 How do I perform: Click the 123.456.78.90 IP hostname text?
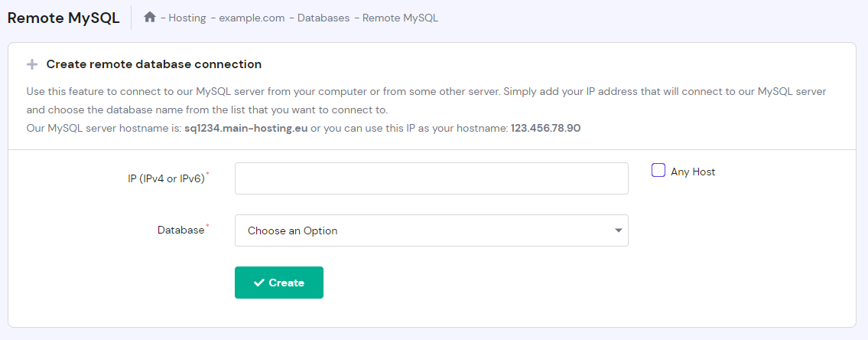545,128
